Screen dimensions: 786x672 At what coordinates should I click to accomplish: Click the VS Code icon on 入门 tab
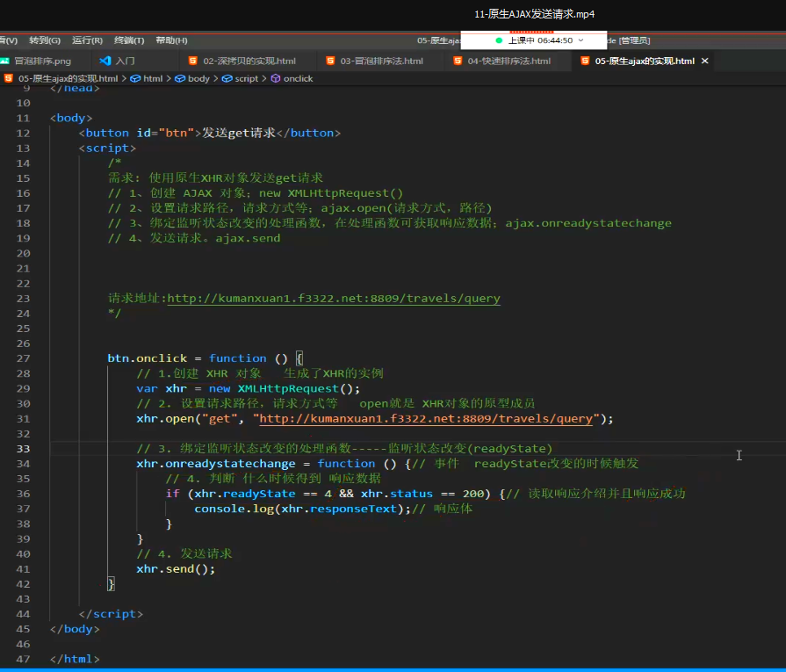tap(105, 61)
